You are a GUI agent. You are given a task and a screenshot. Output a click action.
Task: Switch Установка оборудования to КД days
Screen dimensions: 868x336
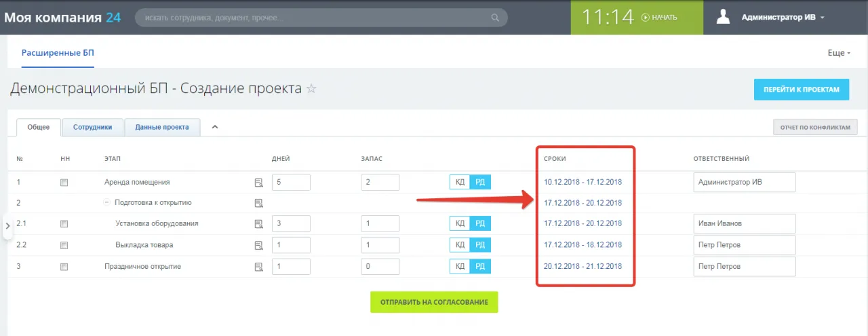(x=460, y=223)
